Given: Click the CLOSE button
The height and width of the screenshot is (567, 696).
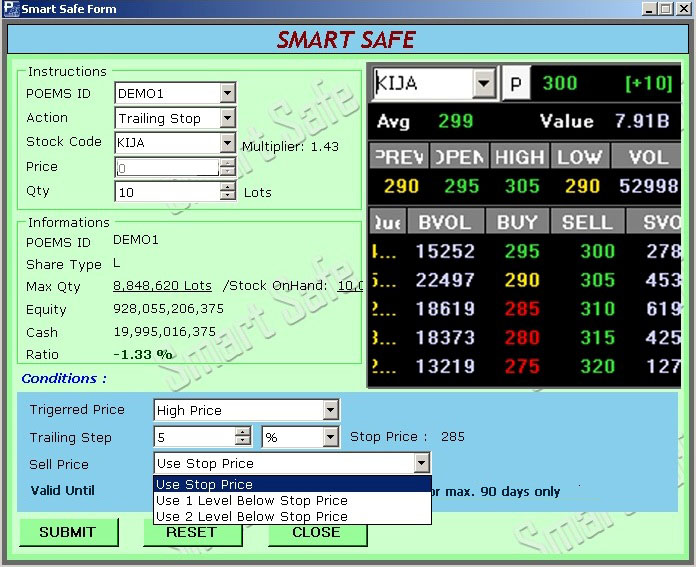Looking at the screenshot, I should point(317,535).
